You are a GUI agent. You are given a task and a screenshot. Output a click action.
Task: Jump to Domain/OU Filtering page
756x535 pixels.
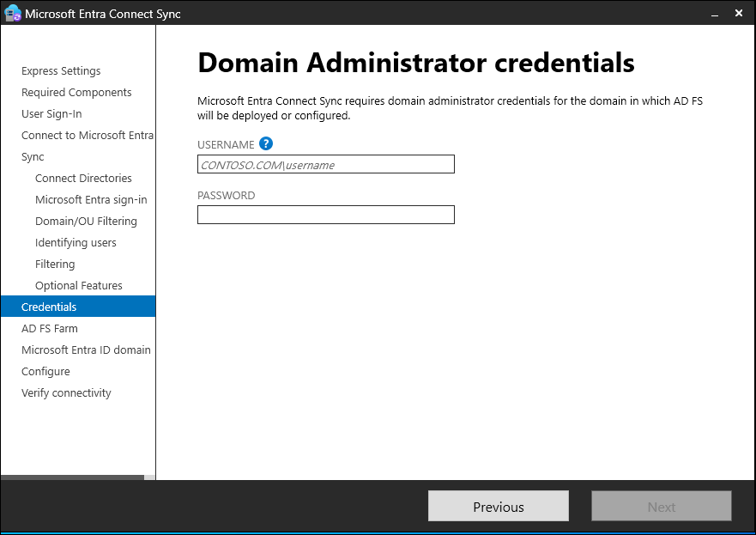coord(86,222)
